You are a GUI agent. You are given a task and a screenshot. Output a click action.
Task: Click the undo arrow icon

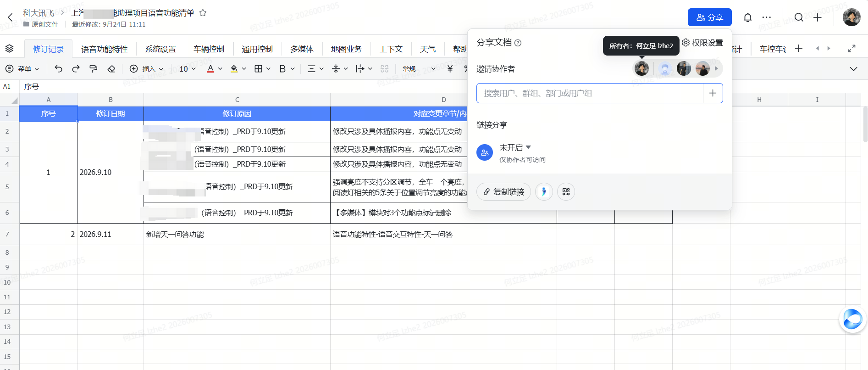58,69
